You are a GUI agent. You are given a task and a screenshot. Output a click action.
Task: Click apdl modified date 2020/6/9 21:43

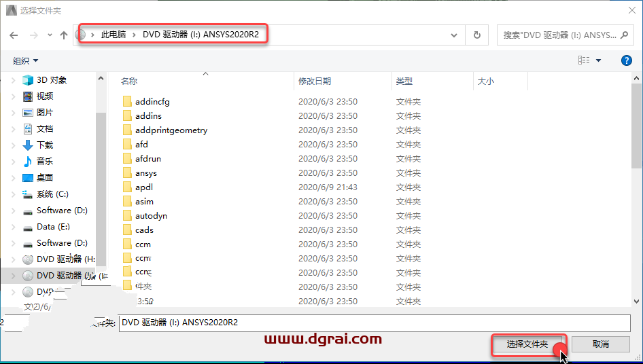click(328, 187)
